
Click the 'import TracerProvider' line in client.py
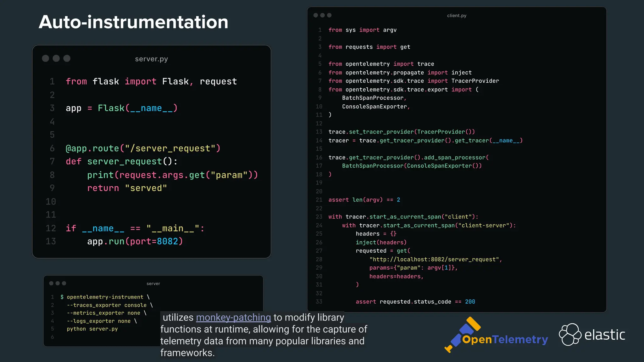point(414,81)
